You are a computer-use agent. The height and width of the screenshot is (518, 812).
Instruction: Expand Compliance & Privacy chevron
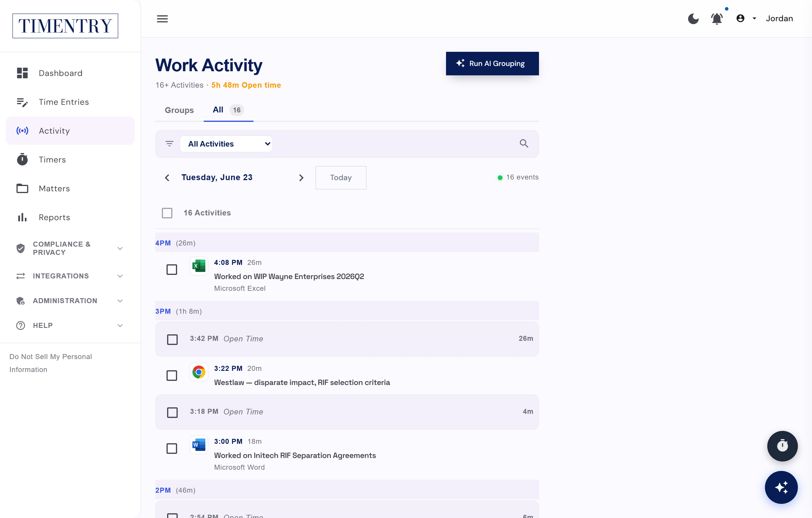point(120,248)
